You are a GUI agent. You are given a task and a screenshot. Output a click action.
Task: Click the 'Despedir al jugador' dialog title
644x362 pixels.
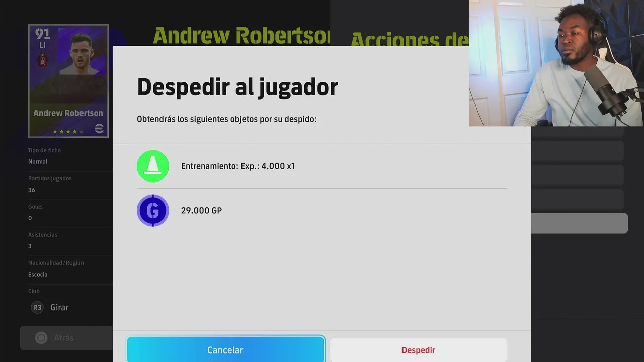(237, 87)
